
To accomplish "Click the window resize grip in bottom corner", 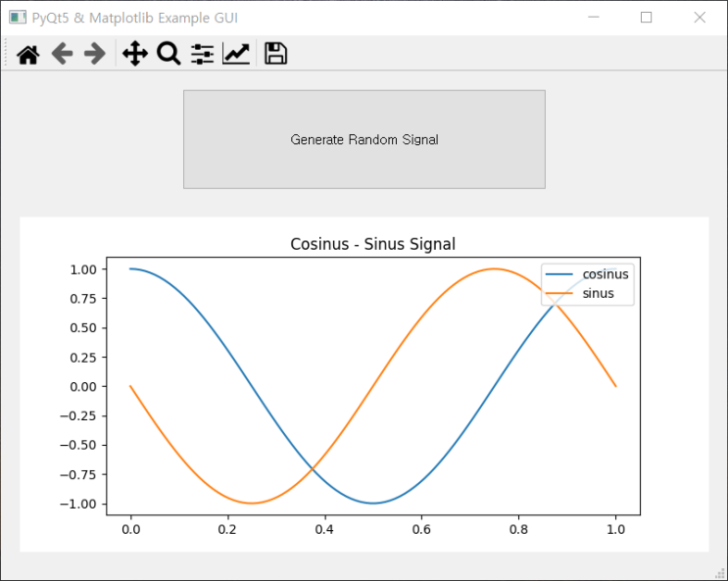I will (720, 573).
